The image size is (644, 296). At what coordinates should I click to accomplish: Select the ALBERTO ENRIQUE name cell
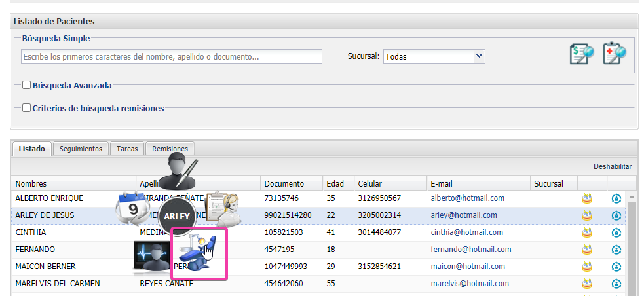tap(49, 198)
